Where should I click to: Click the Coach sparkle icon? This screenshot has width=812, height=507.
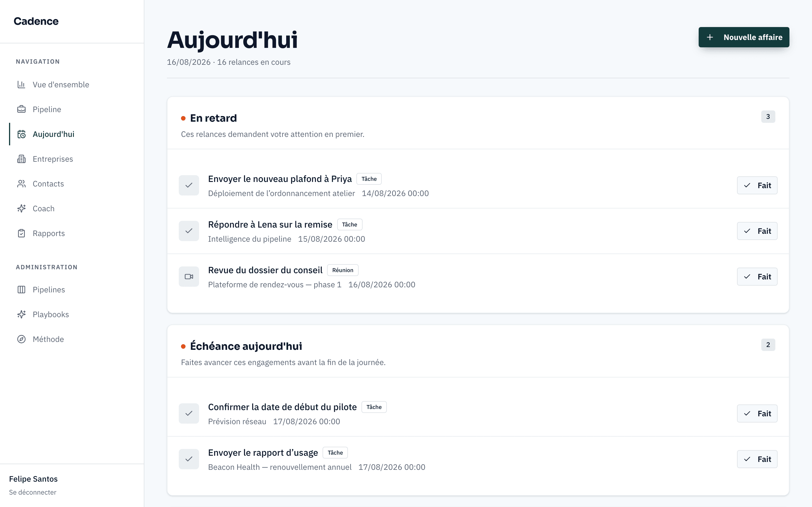[21, 208]
